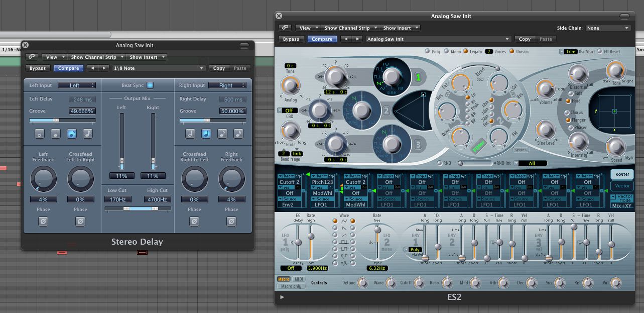This screenshot has width=644, height=313.
Task: Open ES2 Analog Saw Init preset dropdown
Action: pos(438,39)
